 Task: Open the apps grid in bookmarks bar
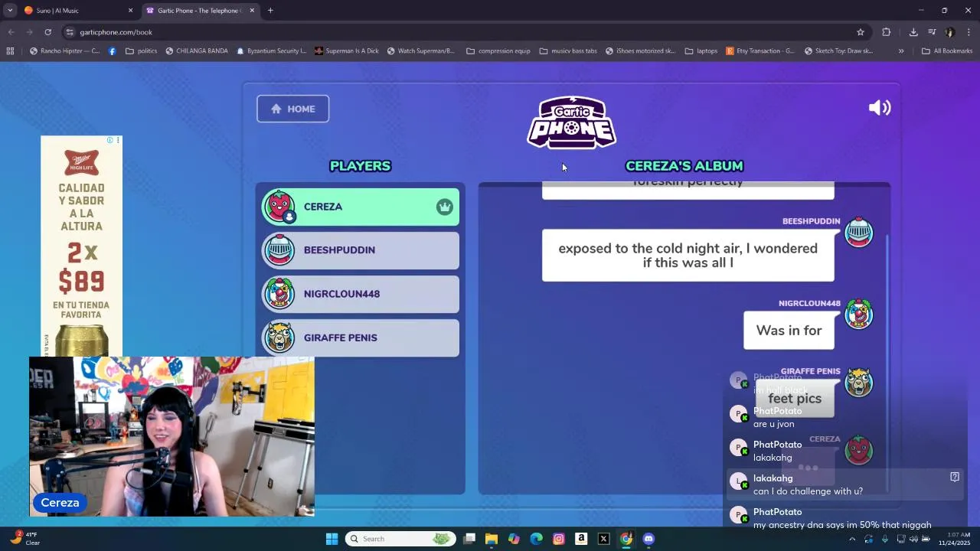[10, 51]
